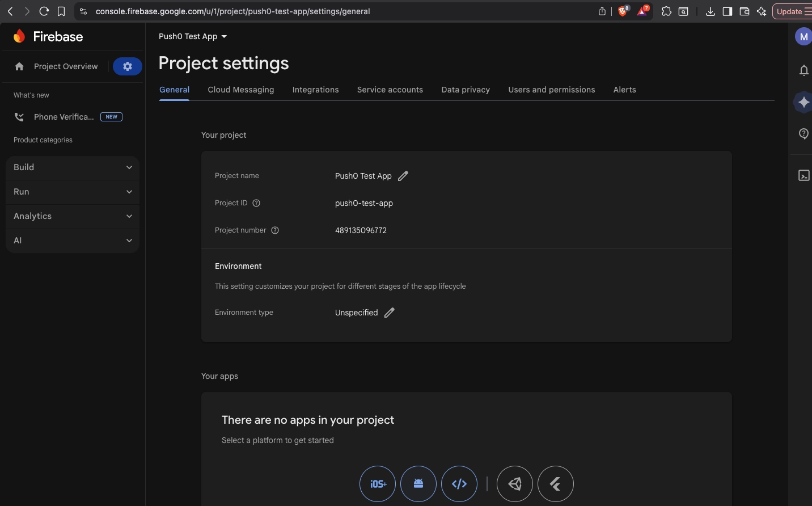
Task: Choose the Unity platform icon
Action: [x=515, y=484]
